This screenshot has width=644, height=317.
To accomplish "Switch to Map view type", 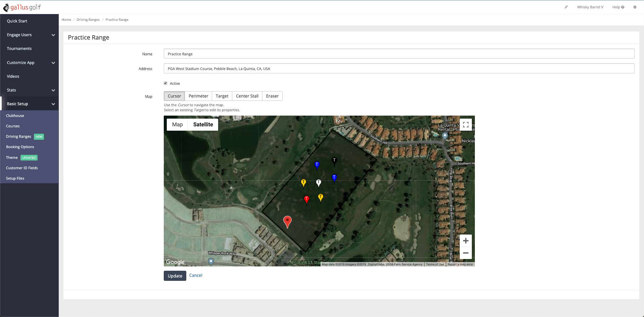I will pyautogui.click(x=177, y=125).
